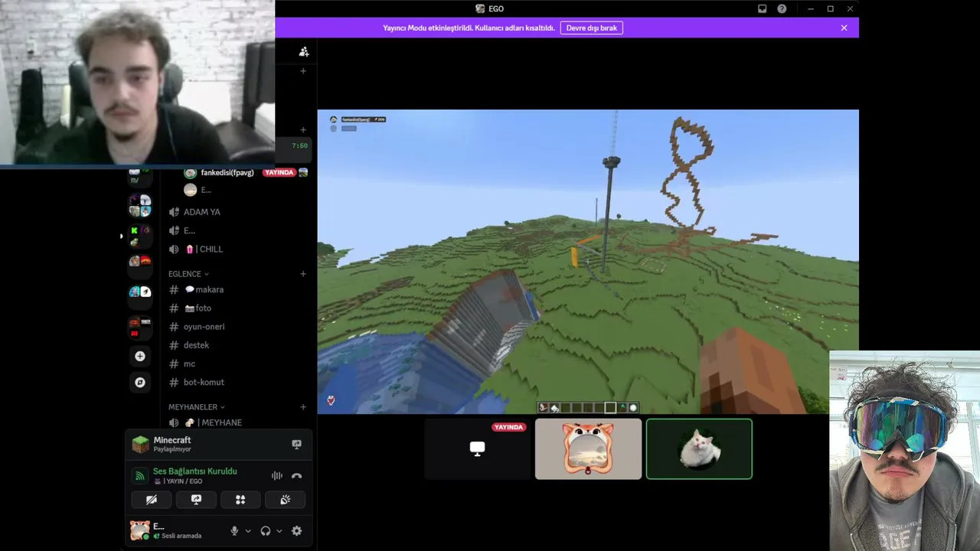
Task: Toggle noise suppression waveform icon
Action: [x=276, y=475]
